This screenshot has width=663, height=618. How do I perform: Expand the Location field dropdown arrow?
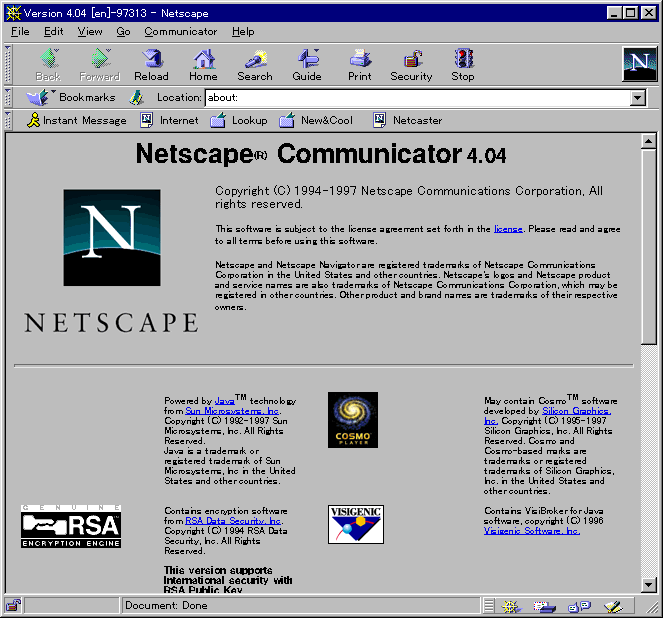coord(638,98)
